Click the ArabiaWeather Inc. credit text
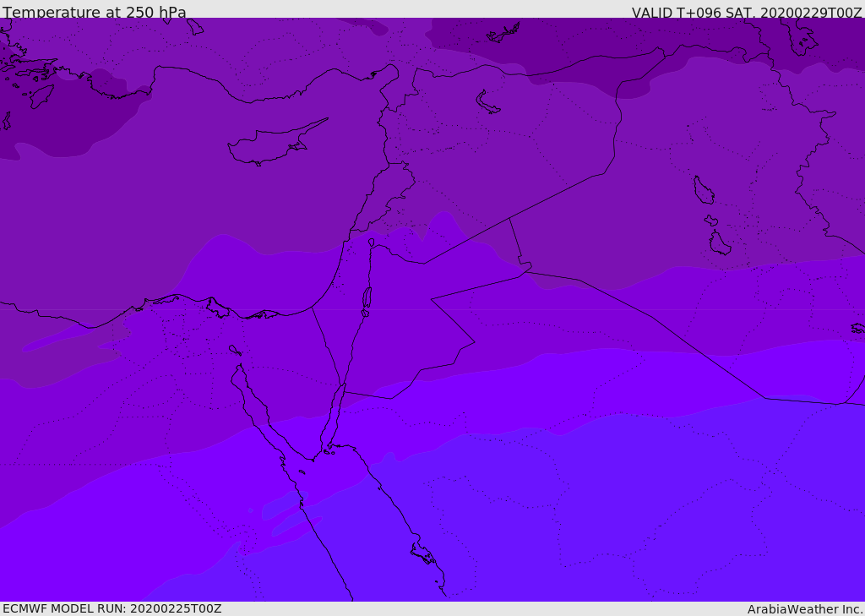Screen dimensions: 865x616 [x=805, y=609]
